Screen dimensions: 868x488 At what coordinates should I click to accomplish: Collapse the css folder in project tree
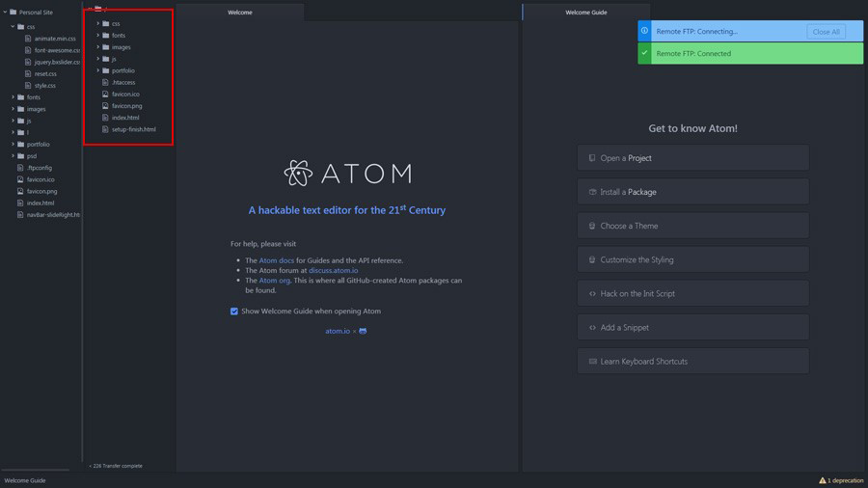tap(13, 27)
